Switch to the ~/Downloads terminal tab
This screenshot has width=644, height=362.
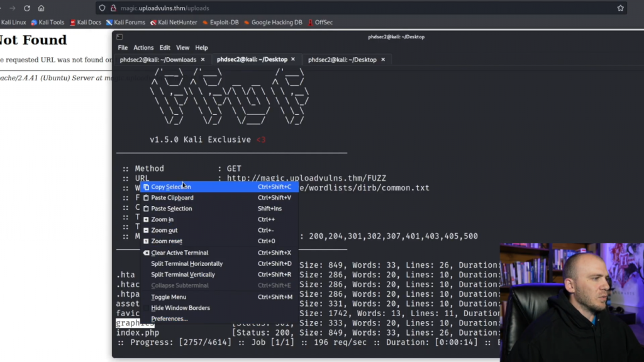tap(158, 60)
